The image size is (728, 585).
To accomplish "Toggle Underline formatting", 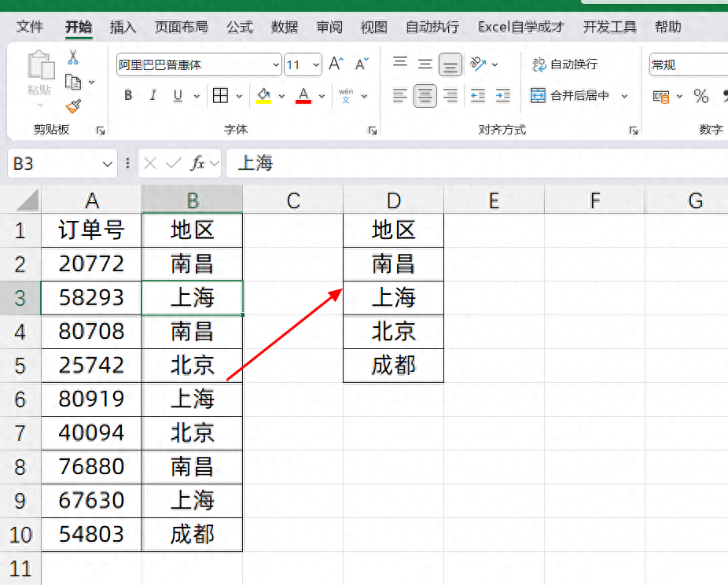I will pyautogui.click(x=178, y=96).
